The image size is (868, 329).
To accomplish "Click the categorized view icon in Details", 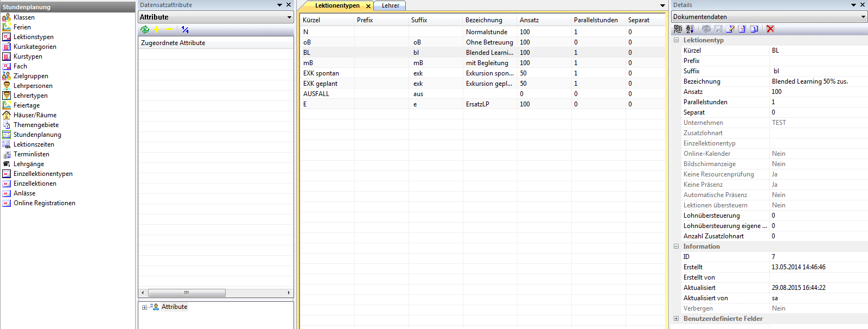I will (x=678, y=29).
